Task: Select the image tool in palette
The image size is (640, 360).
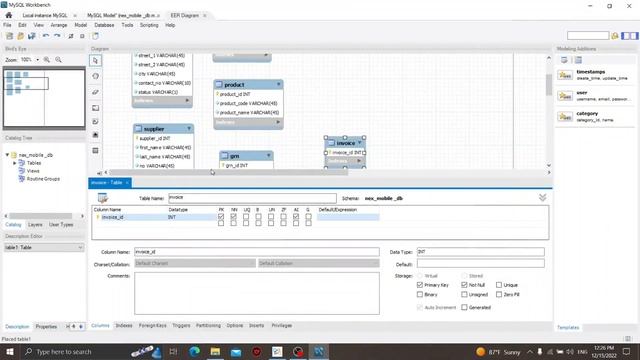Action: (95, 135)
